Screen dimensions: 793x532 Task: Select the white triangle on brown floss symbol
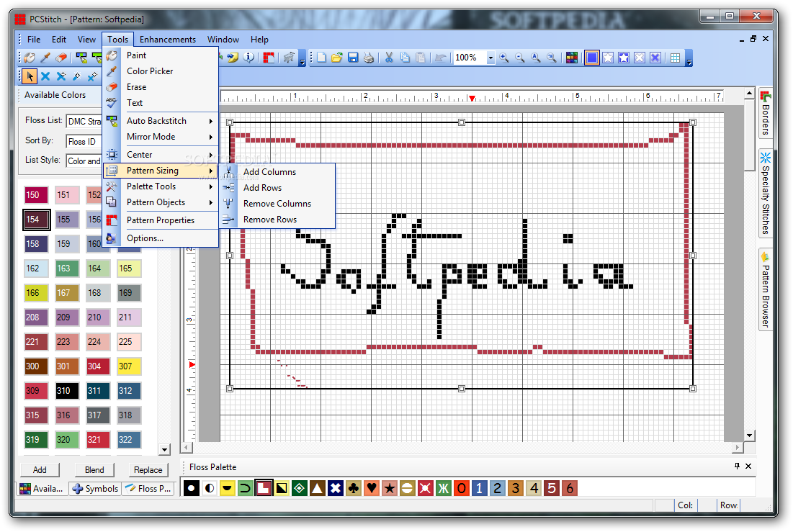coord(318,488)
